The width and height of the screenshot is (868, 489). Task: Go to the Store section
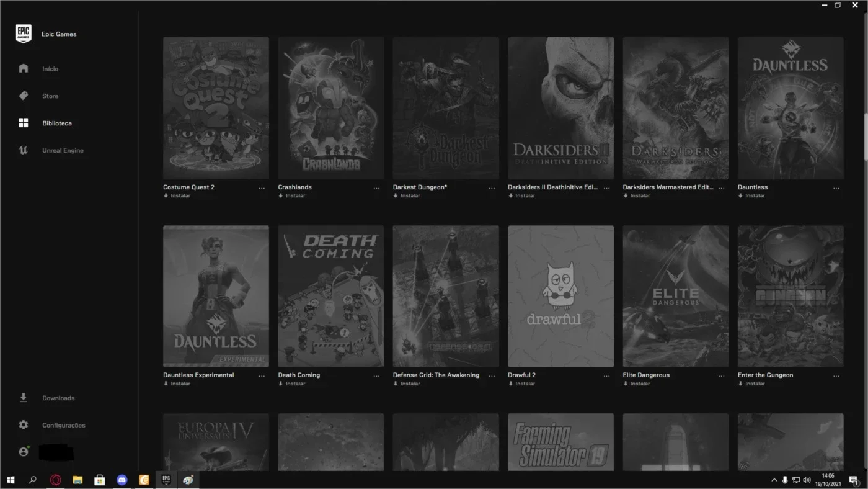coord(50,96)
